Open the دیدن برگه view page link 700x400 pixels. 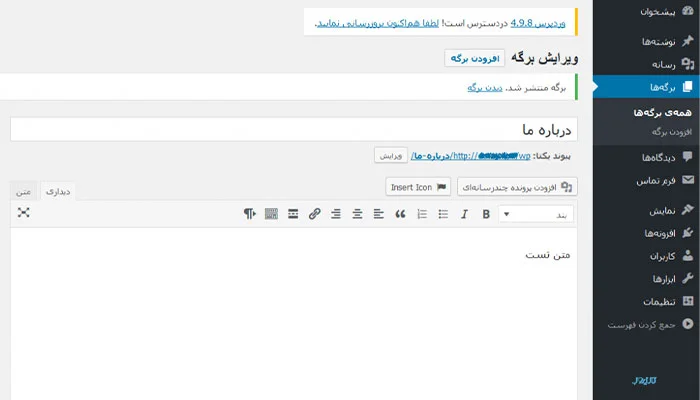point(485,88)
